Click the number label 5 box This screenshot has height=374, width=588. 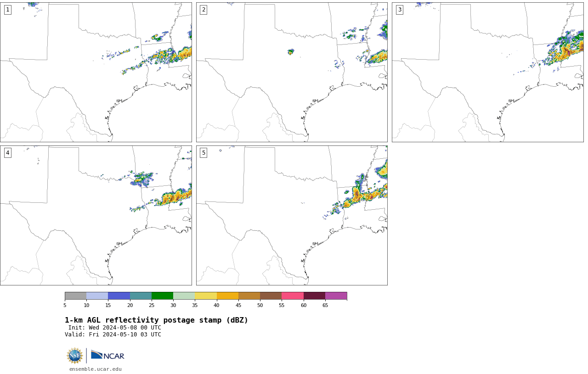click(204, 153)
